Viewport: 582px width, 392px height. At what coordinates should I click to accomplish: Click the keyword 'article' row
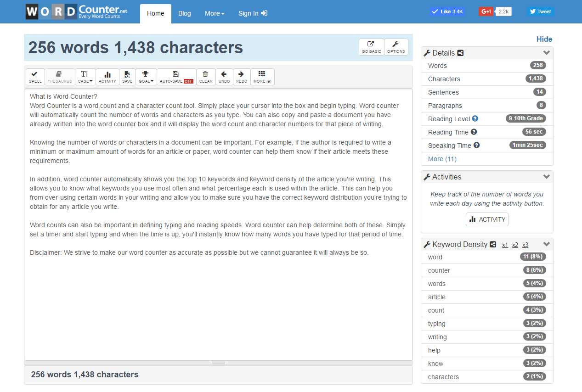(x=487, y=297)
